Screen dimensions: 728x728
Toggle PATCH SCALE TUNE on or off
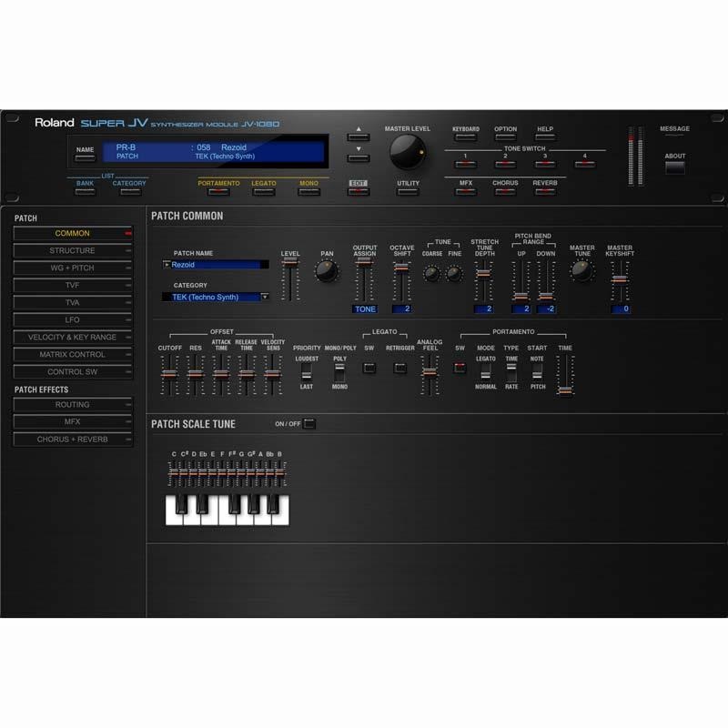coord(310,422)
